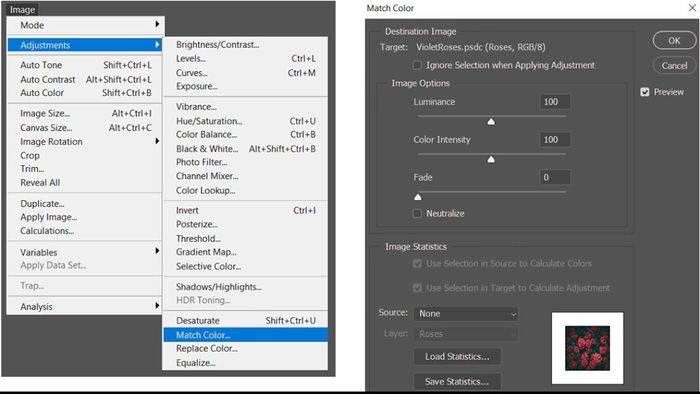Select Match Color in submenu
This screenshot has width=700, height=394.
[x=246, y=335]
